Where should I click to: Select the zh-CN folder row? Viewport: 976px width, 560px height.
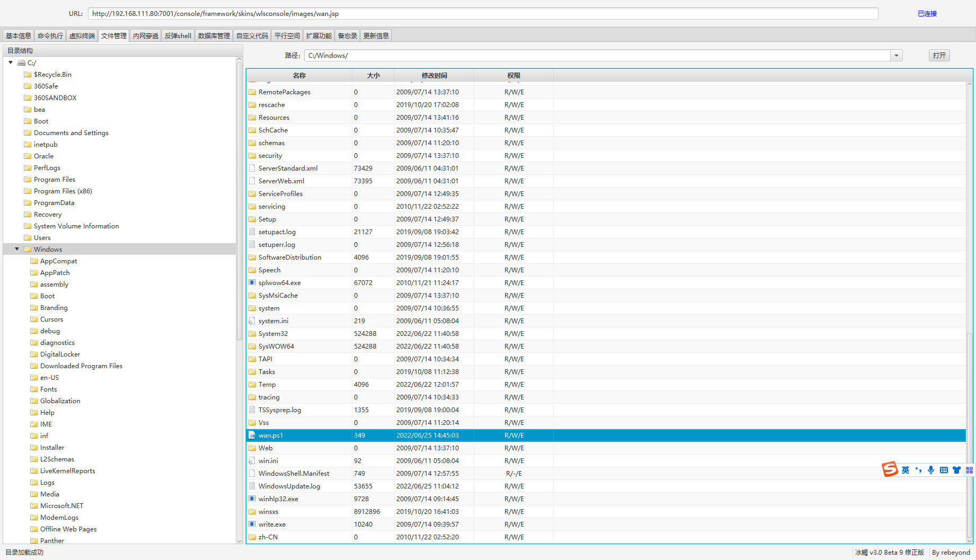[606, 537]
